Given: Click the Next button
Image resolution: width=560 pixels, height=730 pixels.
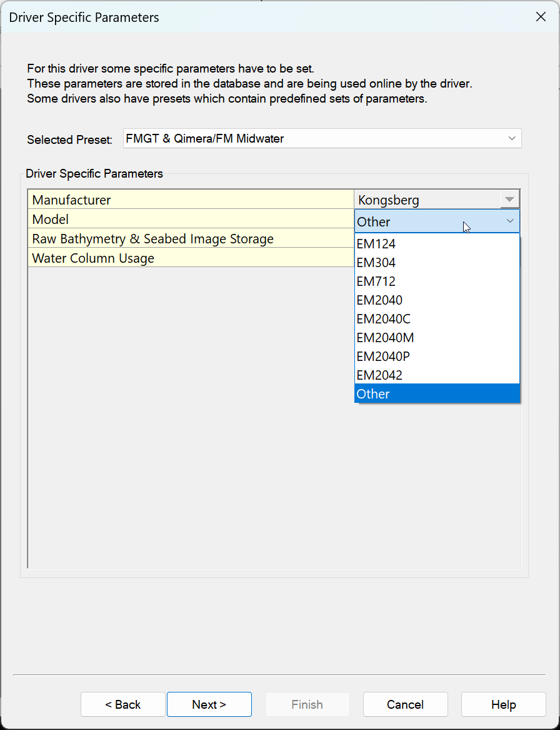Looking at the screenshot, I should click(209, 704).
